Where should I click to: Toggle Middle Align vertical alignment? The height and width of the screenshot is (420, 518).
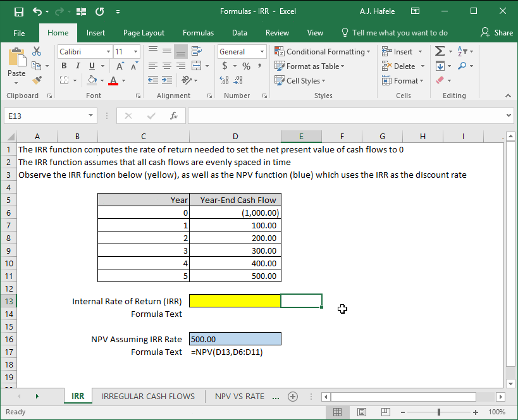pos(167,51)
